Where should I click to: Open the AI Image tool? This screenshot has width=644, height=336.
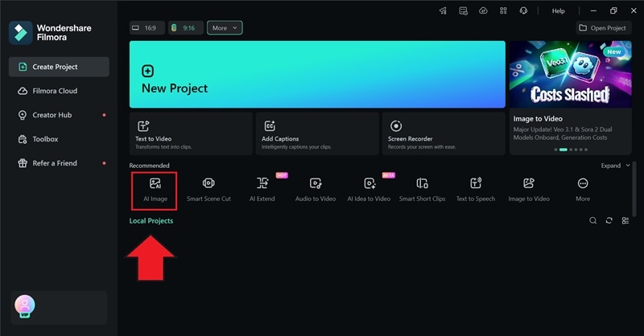(x=155, y=191)
